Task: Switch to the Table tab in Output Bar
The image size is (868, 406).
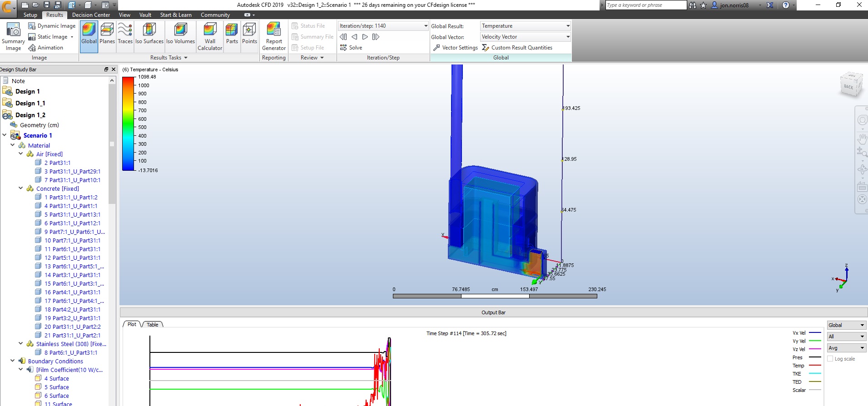Action: (153, 324)
